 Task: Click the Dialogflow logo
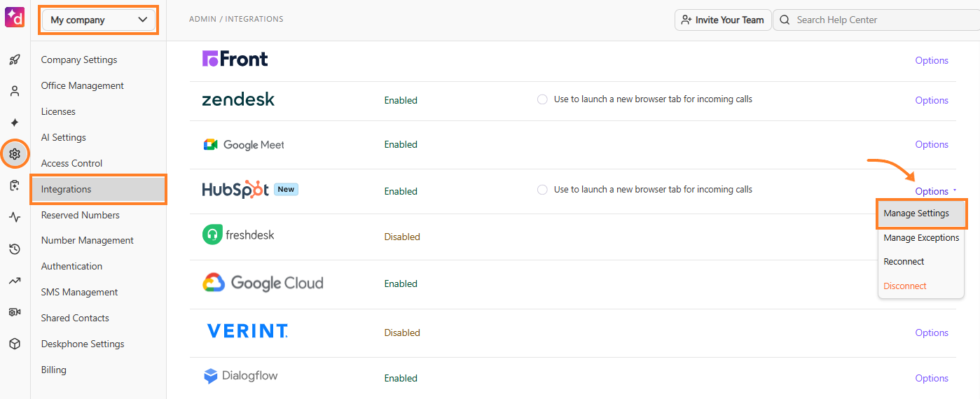240,376
